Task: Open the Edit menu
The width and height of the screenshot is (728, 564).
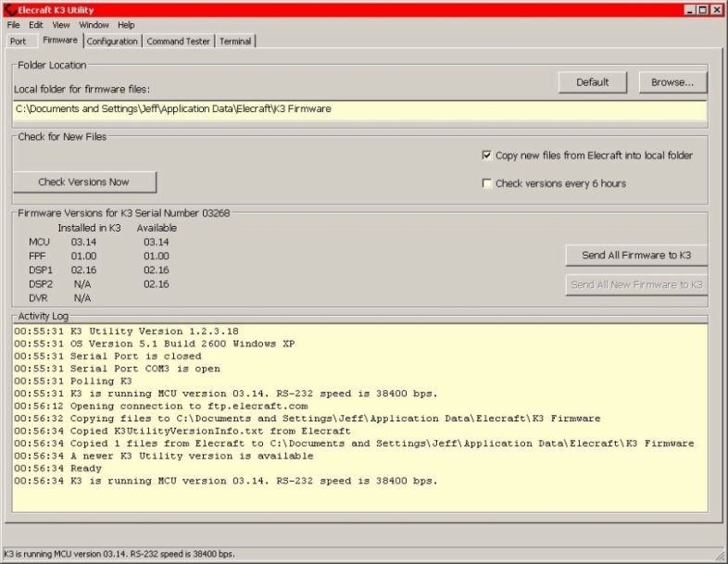Action: click(x=36, y=25)
